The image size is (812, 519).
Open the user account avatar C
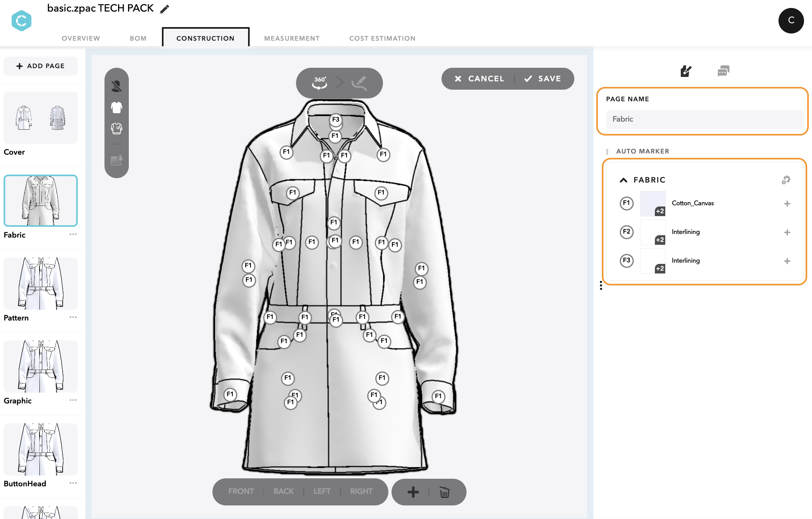coord(791,20)
